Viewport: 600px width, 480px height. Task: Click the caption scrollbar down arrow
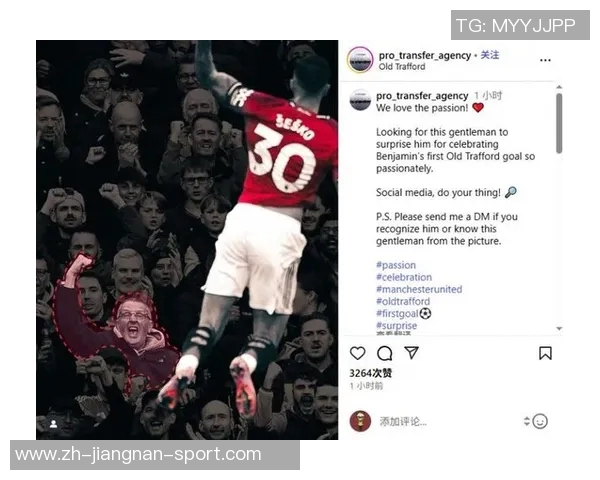coord(559,328)
